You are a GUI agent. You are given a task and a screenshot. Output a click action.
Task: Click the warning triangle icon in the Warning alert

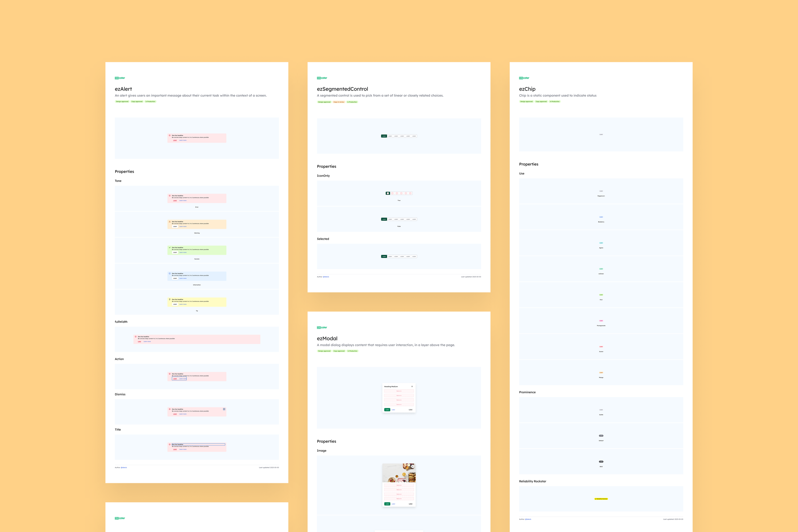click(169, 221)
